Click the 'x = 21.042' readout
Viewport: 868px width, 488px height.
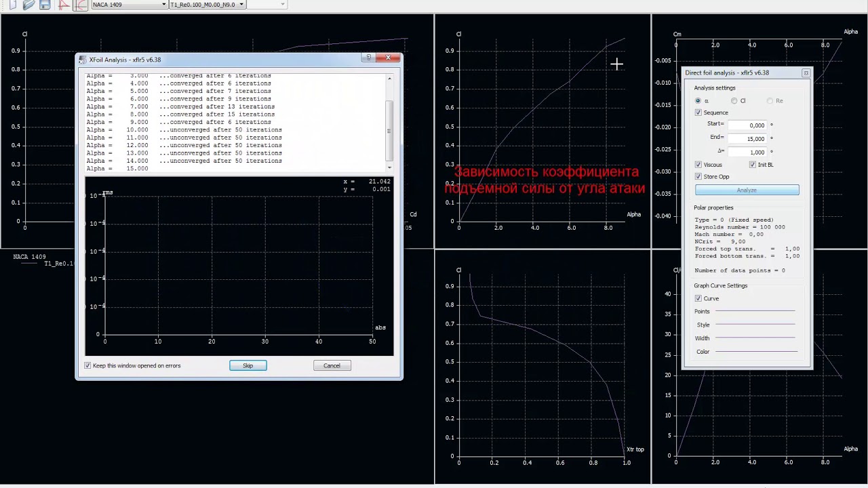click(x=367, y=182)
